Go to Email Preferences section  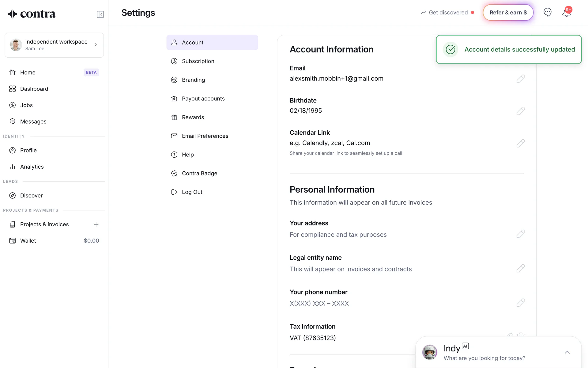click(205, 136)
